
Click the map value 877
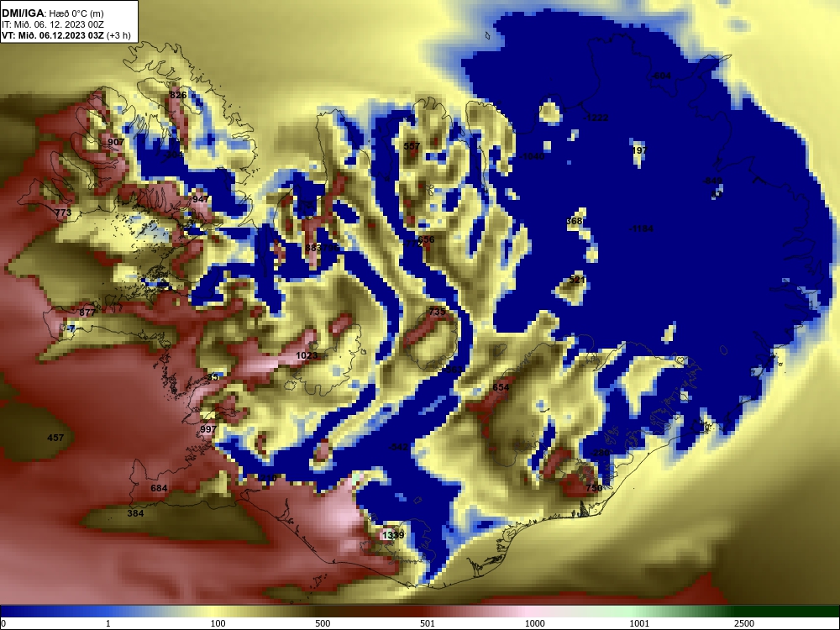[87, 312]
